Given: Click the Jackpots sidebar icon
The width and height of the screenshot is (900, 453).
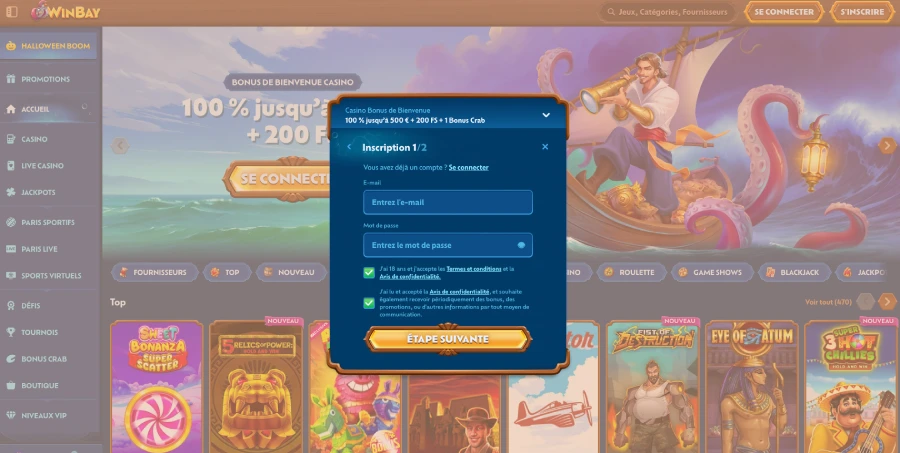Looking at the screenshot, I should (10, 192).
